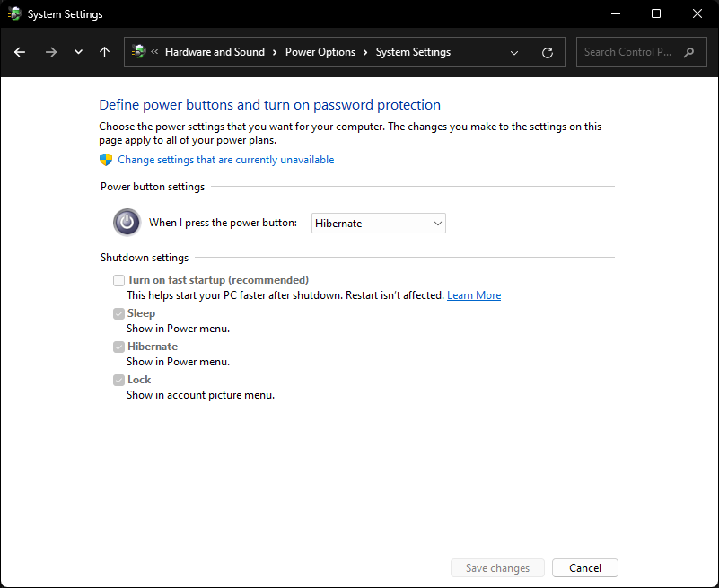Go forward using the forward arrow
Image resolution: width=719 pixels, height=588 pixels.
pyautogui.click(x=51, y=52)
